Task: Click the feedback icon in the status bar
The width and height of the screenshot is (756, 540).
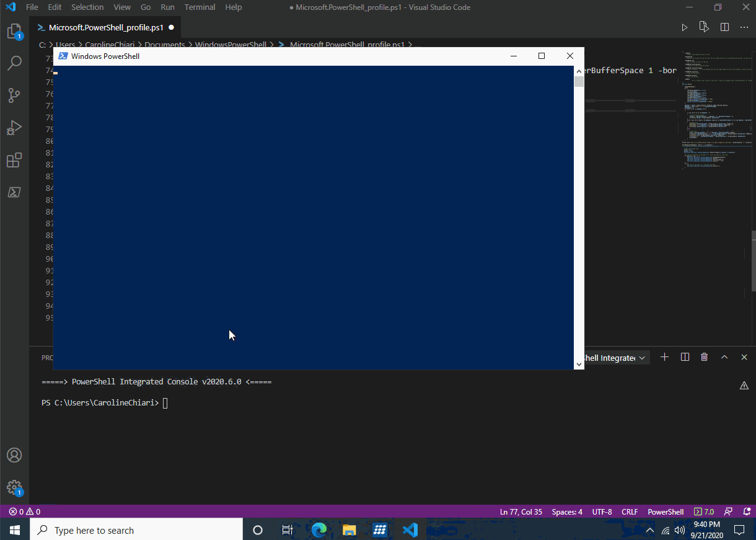Action: (x=729, y=512)
